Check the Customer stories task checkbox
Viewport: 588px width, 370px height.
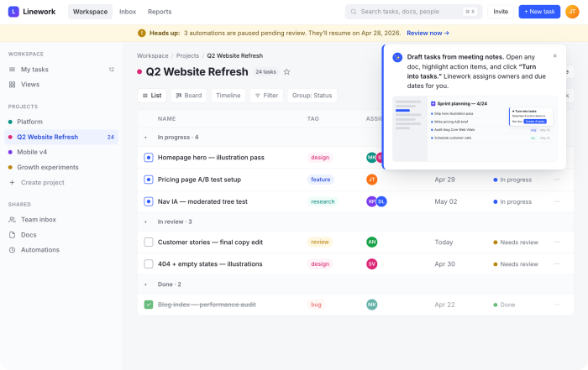click(x=149, y=242)
